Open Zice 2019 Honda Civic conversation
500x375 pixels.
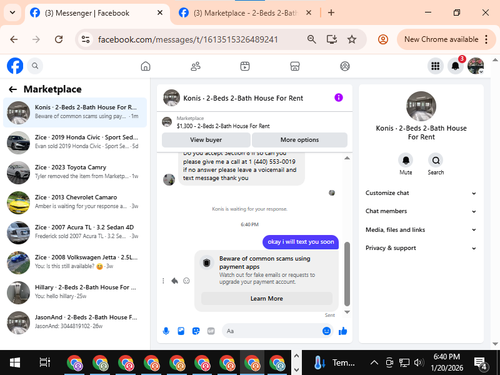click(75, 142)
